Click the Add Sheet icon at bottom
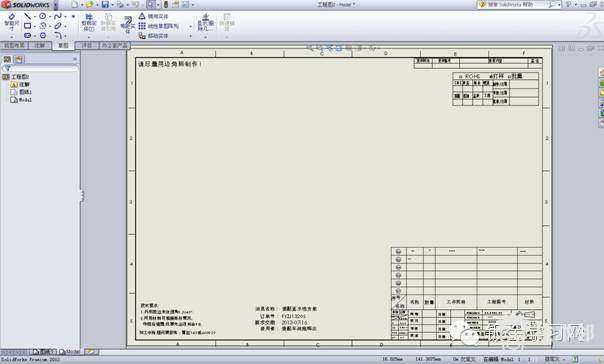The width and height of the screenshot is (604, 364). [x=91, y=351]
